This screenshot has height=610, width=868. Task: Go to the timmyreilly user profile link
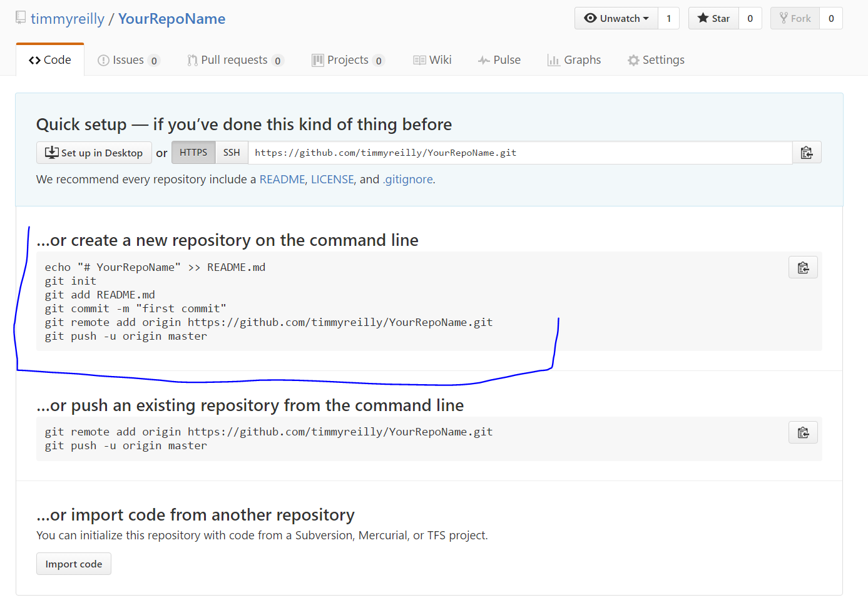click(x=68, y=19)
